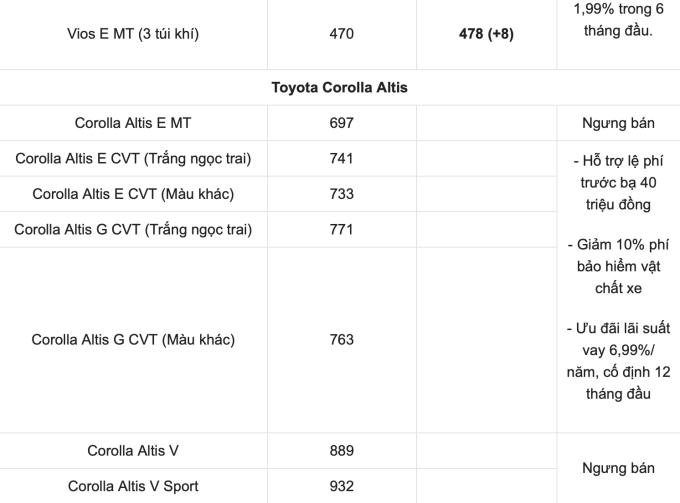Select the 733 price value
Image resolution: width=680 pixels, height=503 pixels.
341,194
